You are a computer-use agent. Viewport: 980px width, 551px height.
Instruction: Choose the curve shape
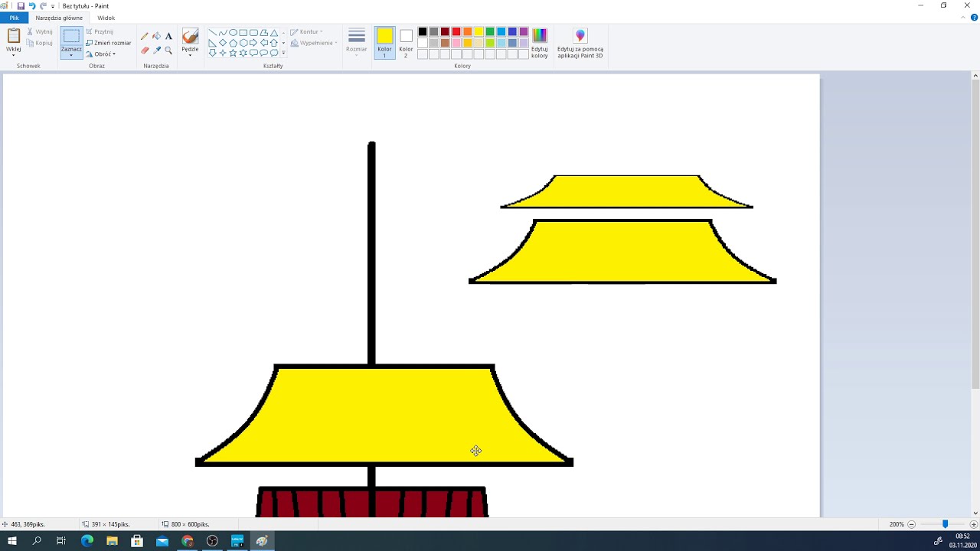coord(223,33)
